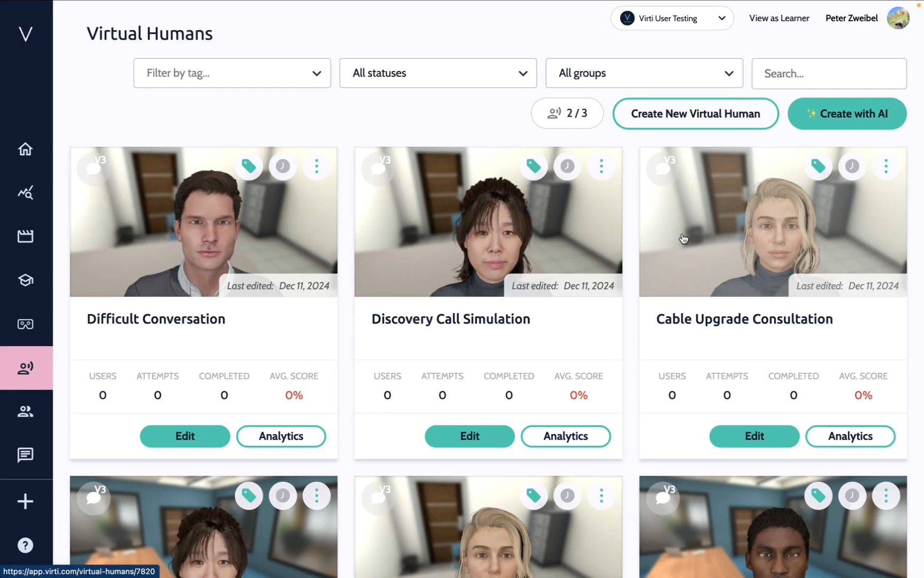Click AVG. SCORE 0% on Difficult Conversation
This screenshot has height=578, width=924.
coord(294,386)
